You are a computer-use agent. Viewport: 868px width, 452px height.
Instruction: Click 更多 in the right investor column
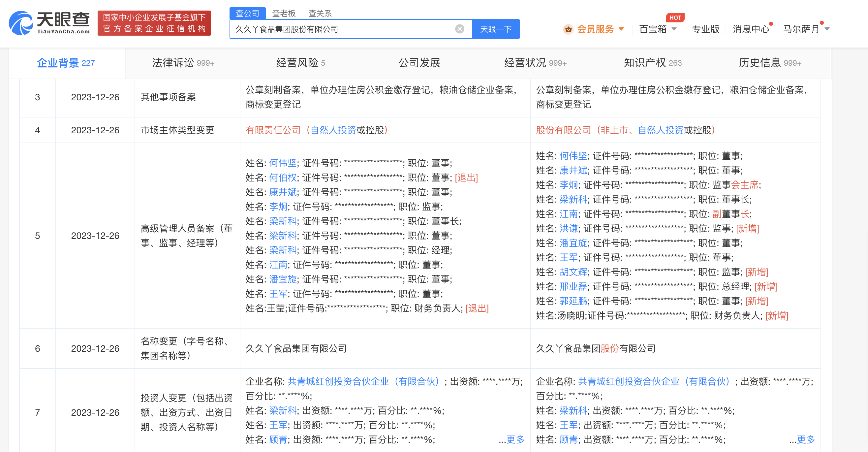click(805, 439)
